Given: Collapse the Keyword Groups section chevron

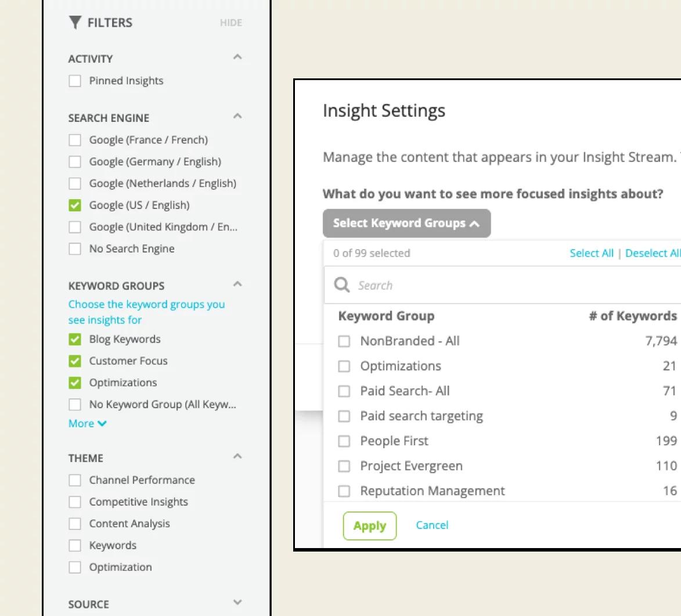Looking at the screenshot, I should (237, 284).
